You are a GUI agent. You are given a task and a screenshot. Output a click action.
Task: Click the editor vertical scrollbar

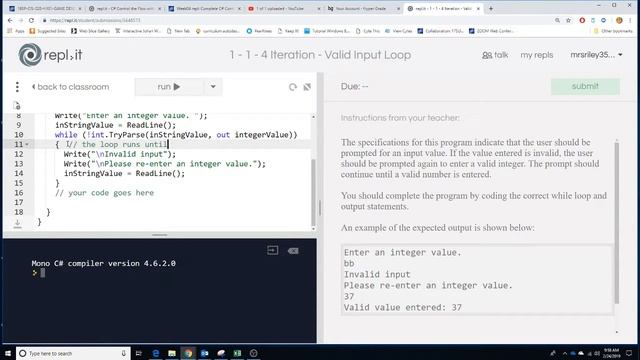tap(313, 192)
